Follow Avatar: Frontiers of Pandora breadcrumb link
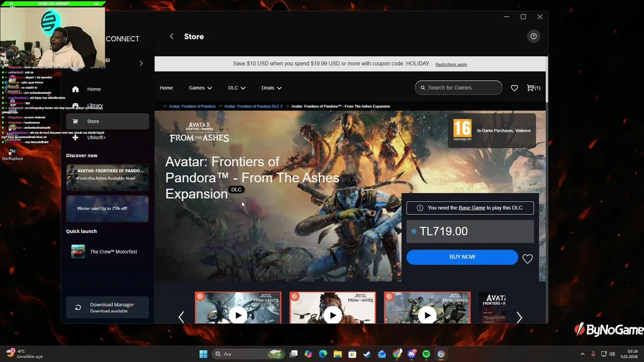Viewport: 644px width, 362px height. point(192,106)
